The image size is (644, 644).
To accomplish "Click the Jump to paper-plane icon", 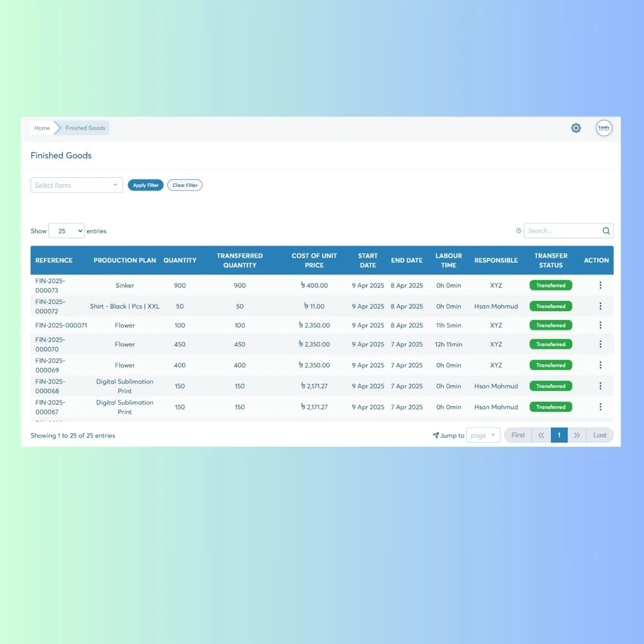I will point(435,435).
